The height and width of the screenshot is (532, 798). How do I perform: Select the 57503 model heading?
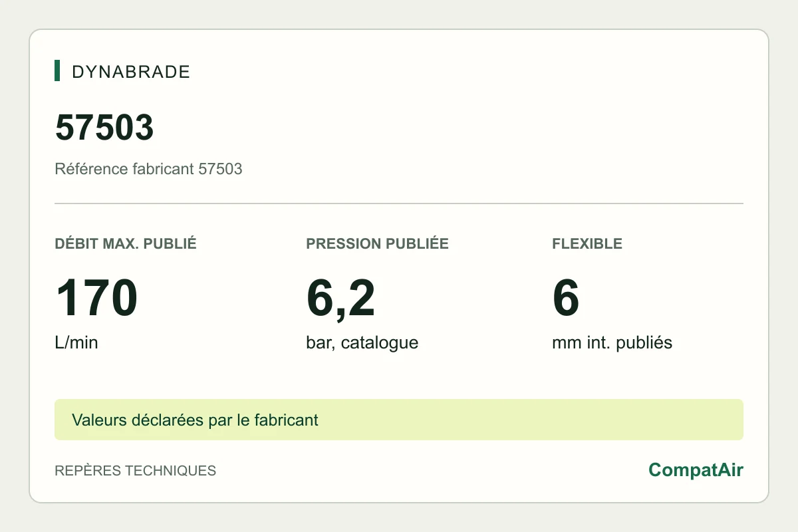(x=104, y=128)
